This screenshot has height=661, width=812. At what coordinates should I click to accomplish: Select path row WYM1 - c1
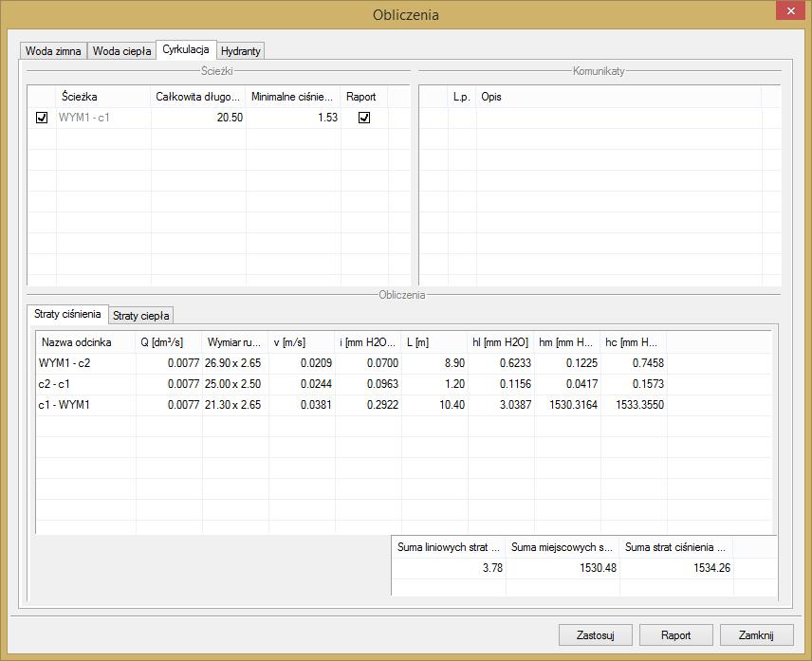(218, 118)
